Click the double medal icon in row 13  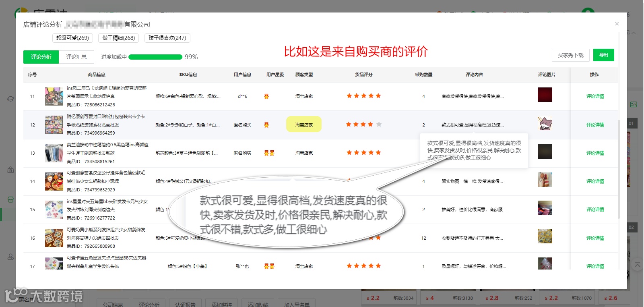pos(269,153)
